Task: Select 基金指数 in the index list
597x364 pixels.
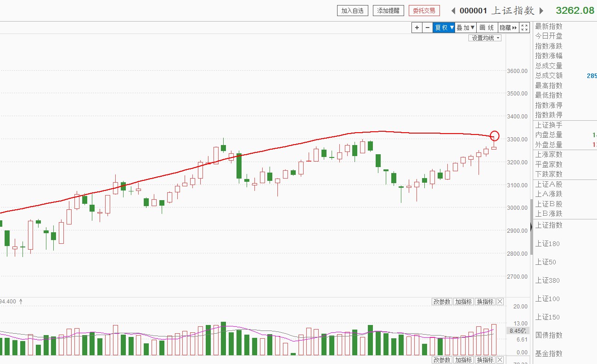Action: pyautogui.click(x=549, y=353)
